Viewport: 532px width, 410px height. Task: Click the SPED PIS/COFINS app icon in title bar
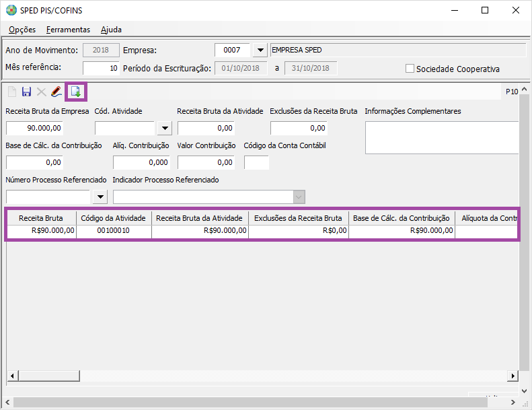[11, 10]
